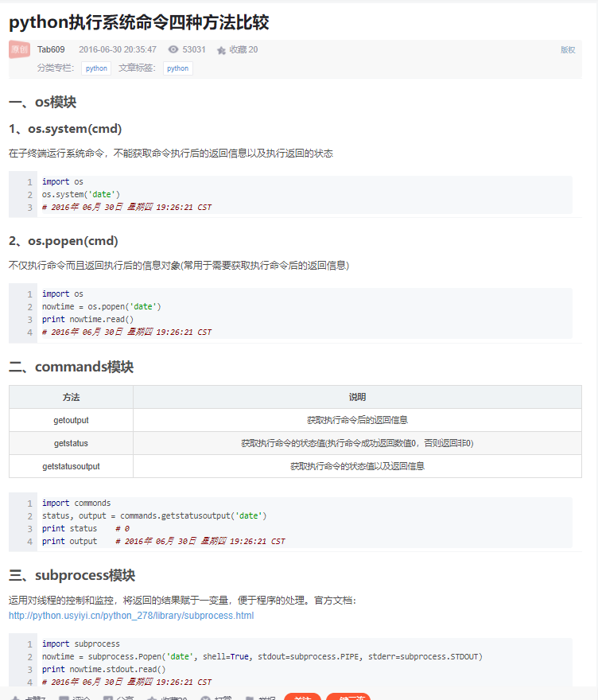Click the commands.getstatusoutput('date') code line

(154, 515)
